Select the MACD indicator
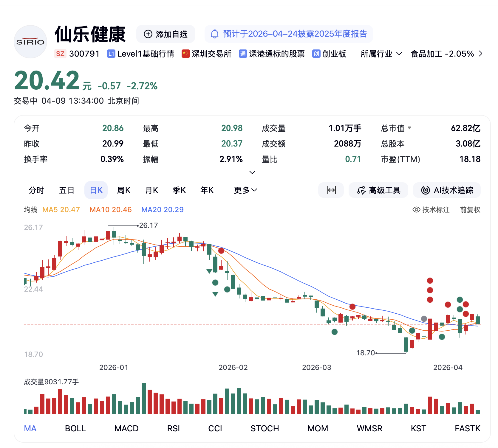This screenshot has height=448, width=498. 126,428
